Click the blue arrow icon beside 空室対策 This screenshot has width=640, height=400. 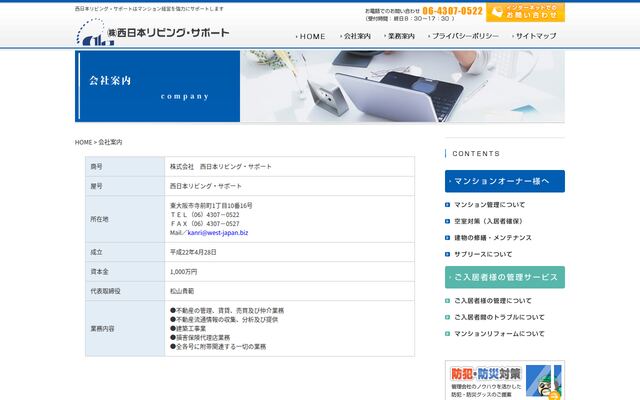click(447, 221)
